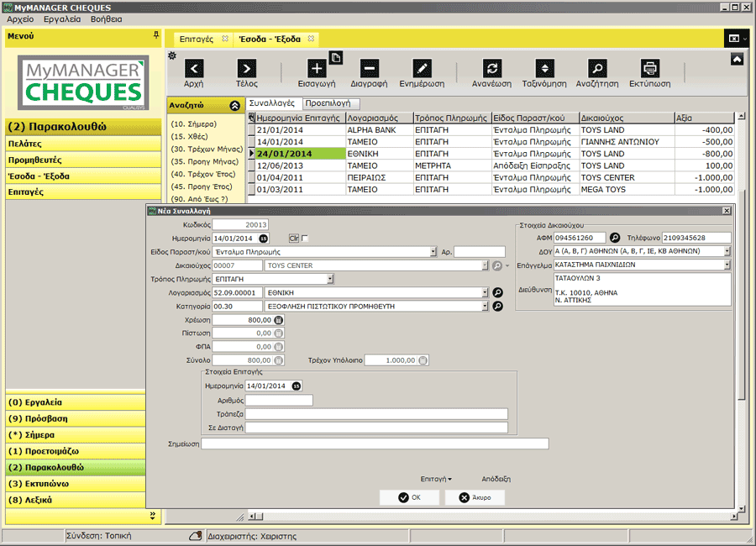Open Δικαιούχος TOYS CENTER dropdown

[x=485, y=265]
